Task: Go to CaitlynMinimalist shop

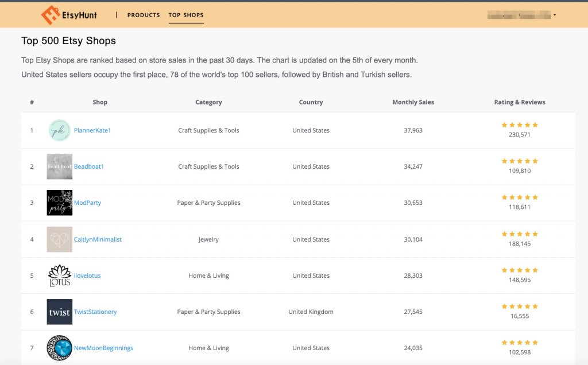Action: (98, 239)
